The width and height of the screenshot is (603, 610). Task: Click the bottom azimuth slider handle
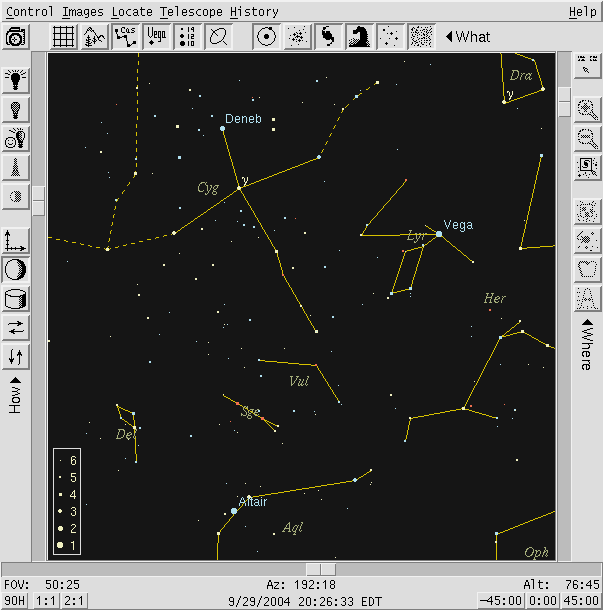click(x=321, y=570)
